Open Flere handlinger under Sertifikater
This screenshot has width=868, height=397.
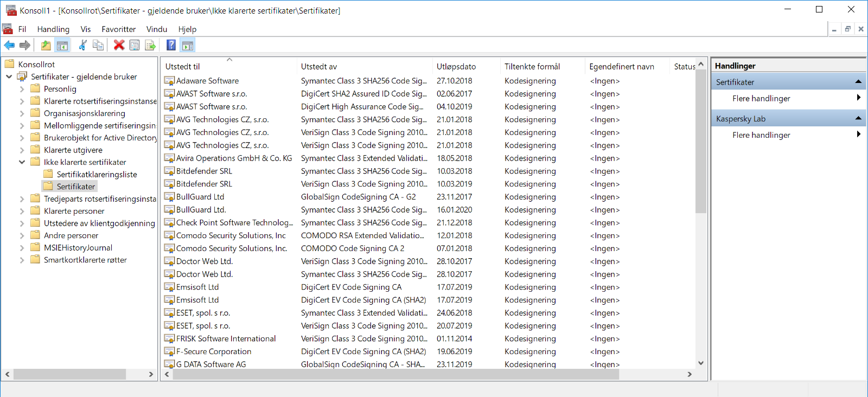click(x=761, y=98)
